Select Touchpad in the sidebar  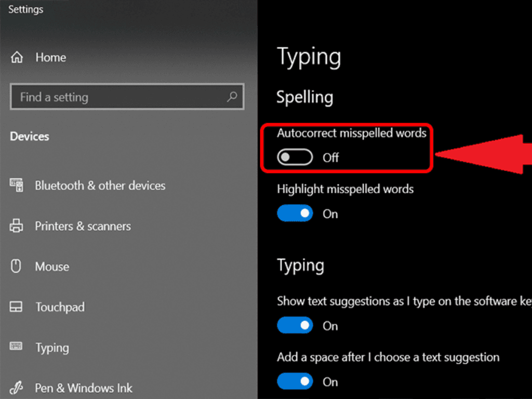pos(60,307)
